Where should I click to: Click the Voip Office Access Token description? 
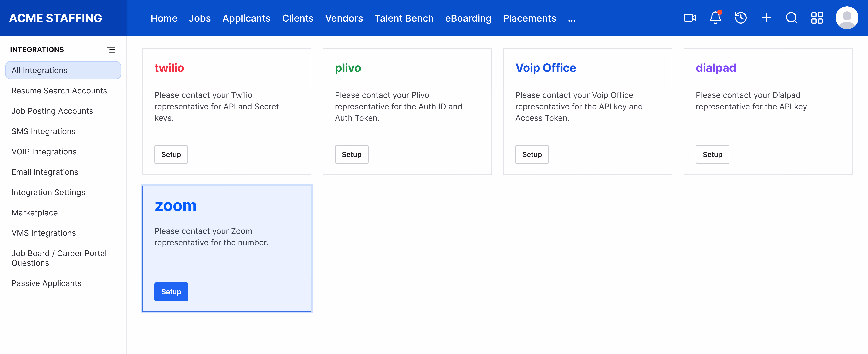[579, 107]
